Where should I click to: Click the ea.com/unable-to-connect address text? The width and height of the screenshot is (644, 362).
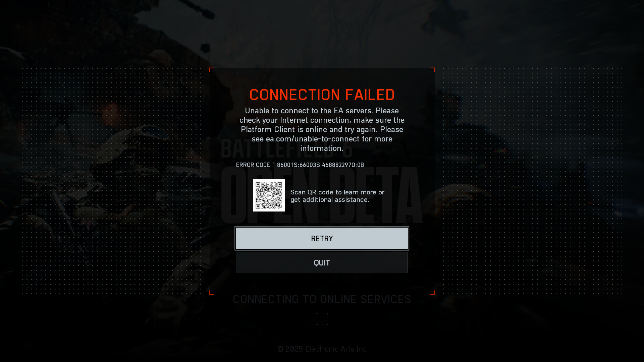[x=313, y=139]
